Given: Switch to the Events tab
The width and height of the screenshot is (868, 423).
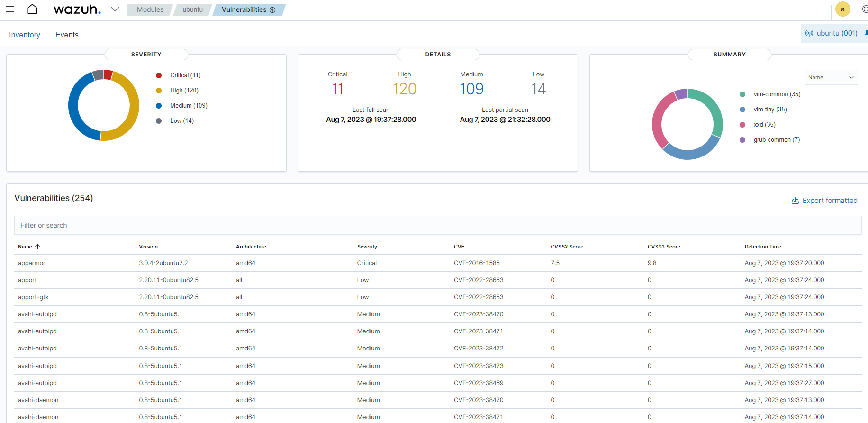Looking at the screenshot, I should click(67, 35).
